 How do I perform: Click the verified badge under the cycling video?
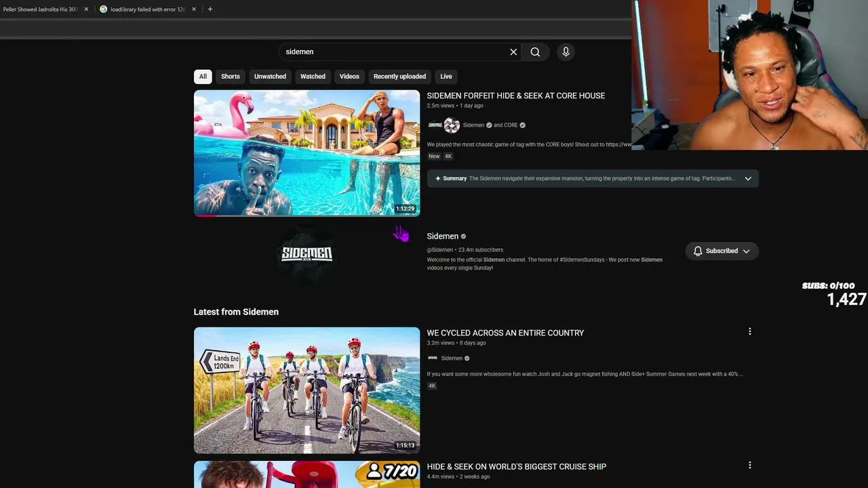click(467, 359)
